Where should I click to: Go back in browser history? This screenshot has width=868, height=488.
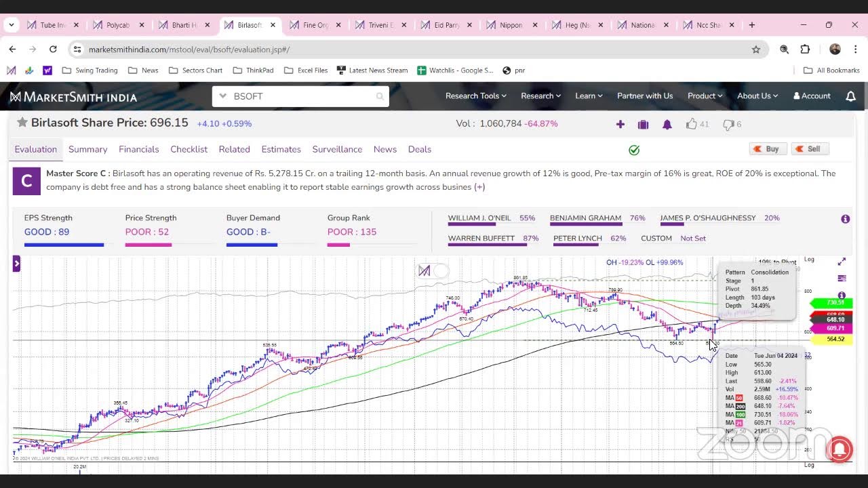[x=12, y=49]
